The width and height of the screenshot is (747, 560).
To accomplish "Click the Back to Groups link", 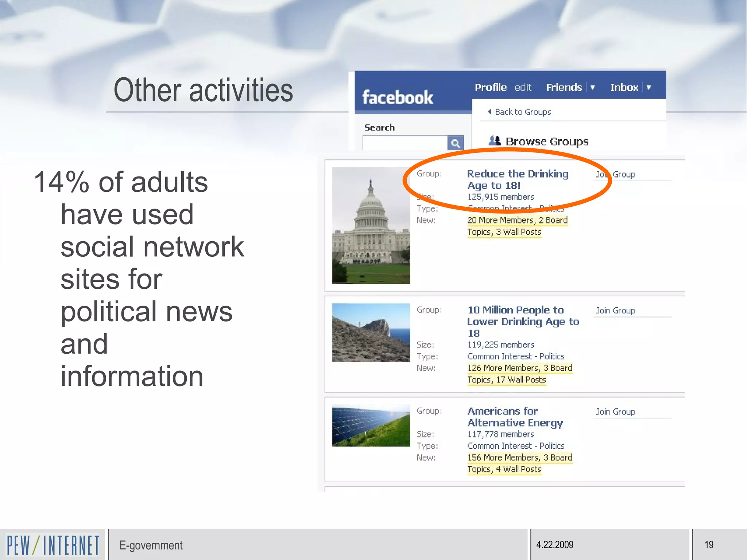I will [x=523, y=112].
